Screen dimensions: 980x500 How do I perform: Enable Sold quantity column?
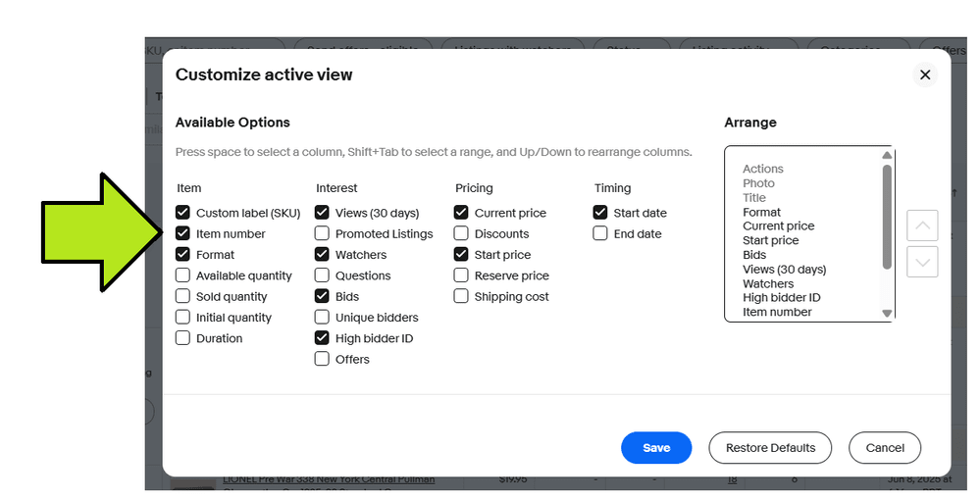point(182,296)
